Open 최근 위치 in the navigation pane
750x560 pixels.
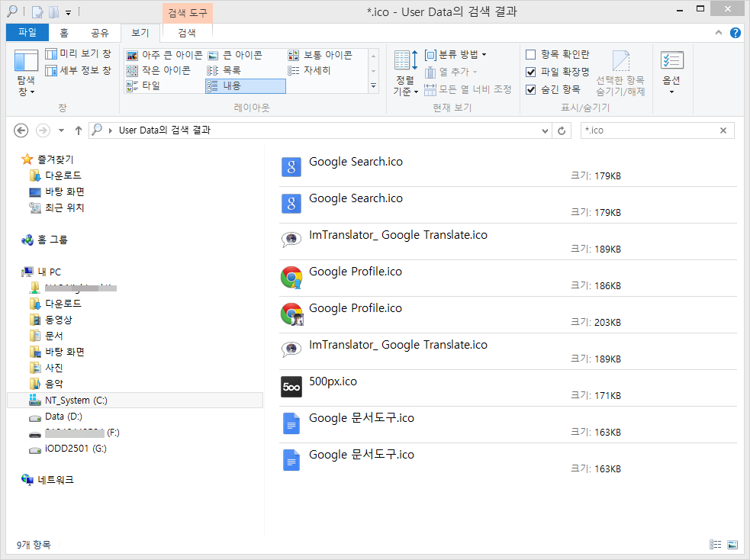point(56,208)
